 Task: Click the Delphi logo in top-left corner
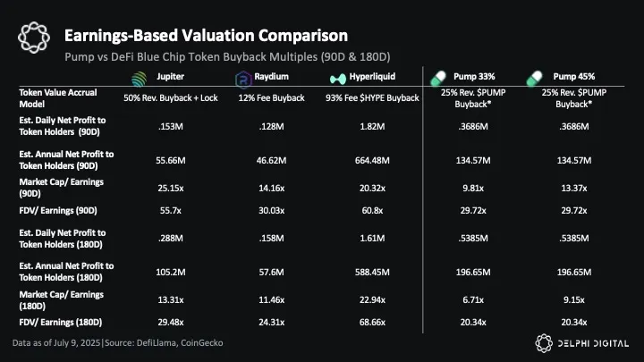pyautogui.click(x=33, y=38)
